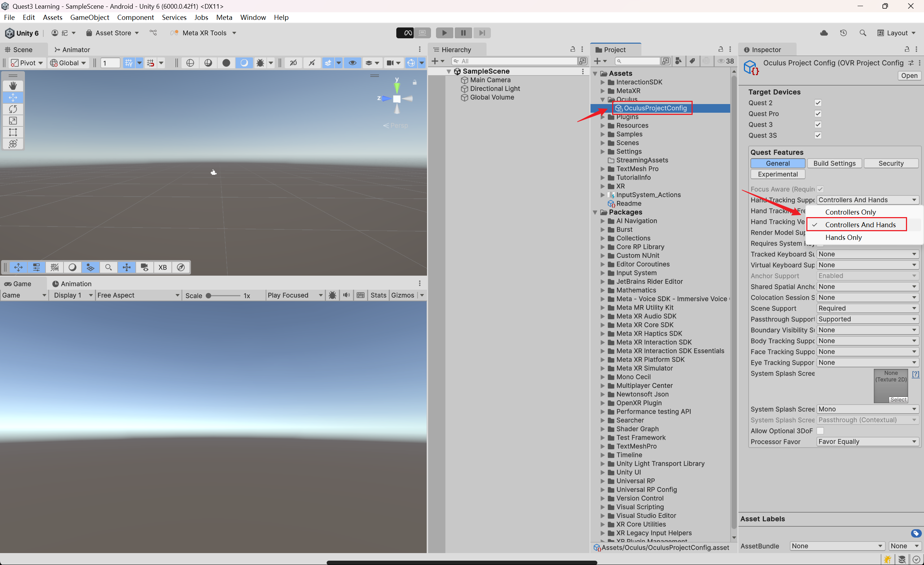The width and height of the screenshot is (924, 565).
Task: Select the Scale tool
Action: pos(13,121)
